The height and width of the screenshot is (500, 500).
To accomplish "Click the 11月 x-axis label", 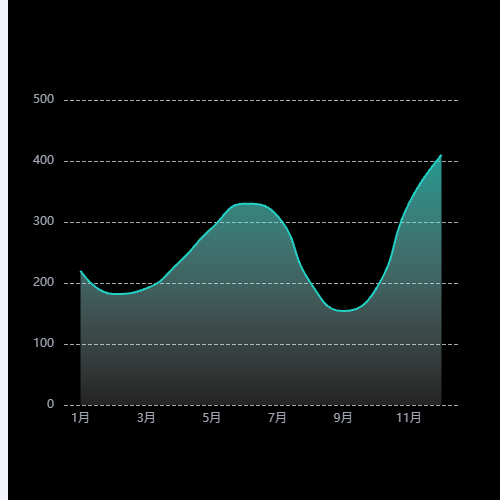I will [408, 417].
